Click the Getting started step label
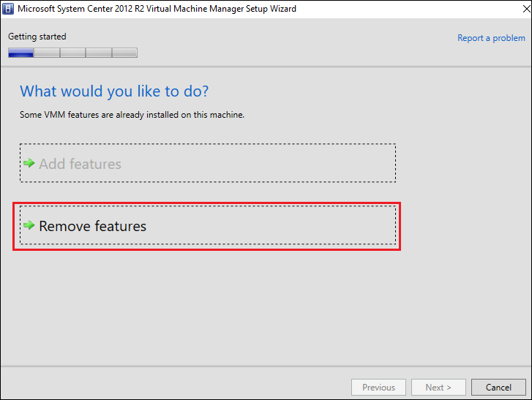 tap(37, 37)
